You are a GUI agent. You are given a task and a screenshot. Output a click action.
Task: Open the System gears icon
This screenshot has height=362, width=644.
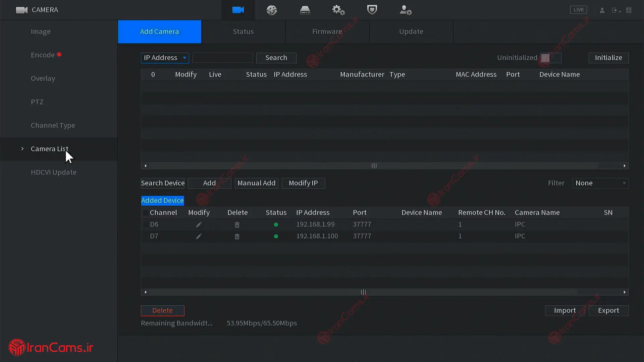[x=338, y=10]
